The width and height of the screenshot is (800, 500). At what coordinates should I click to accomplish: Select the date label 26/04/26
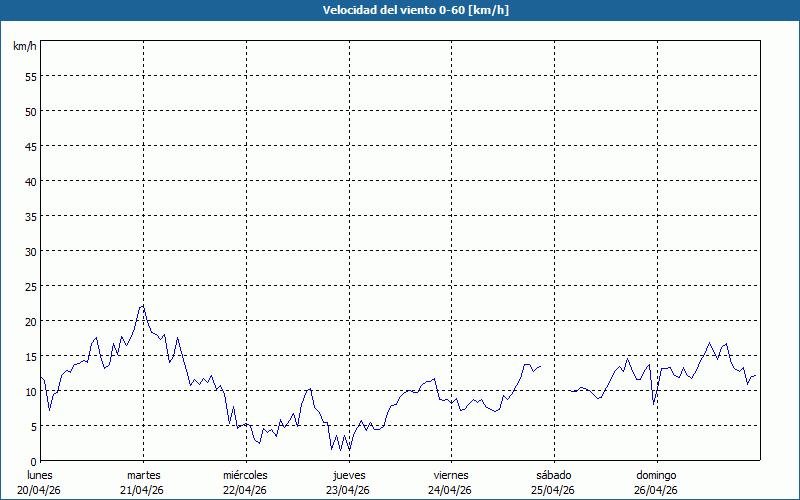coord(656,490)
